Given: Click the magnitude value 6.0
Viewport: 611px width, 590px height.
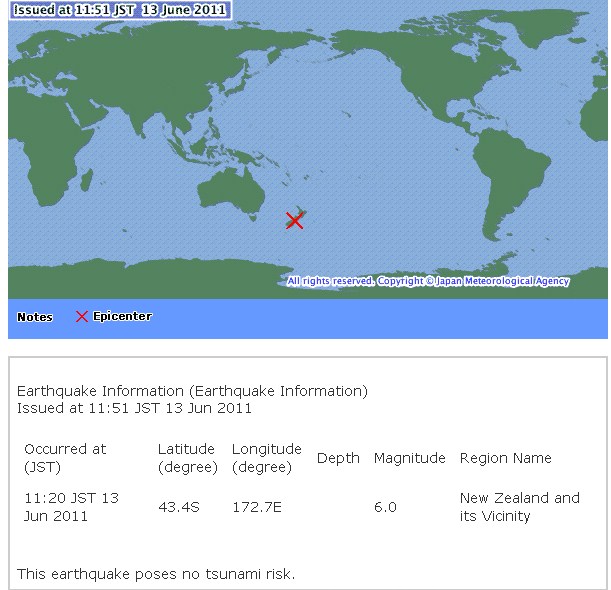Looking at the screenshot, I should point(385,507).
